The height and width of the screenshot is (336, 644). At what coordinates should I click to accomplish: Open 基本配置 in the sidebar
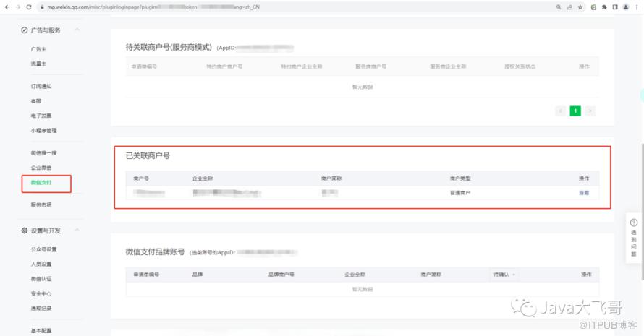point(41,331)
